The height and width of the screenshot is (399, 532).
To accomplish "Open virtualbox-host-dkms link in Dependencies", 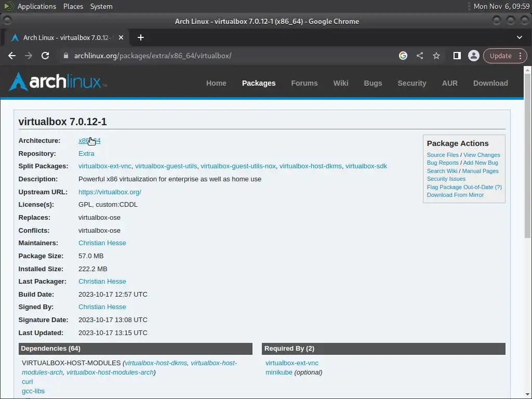I will [x=156, y=363].
